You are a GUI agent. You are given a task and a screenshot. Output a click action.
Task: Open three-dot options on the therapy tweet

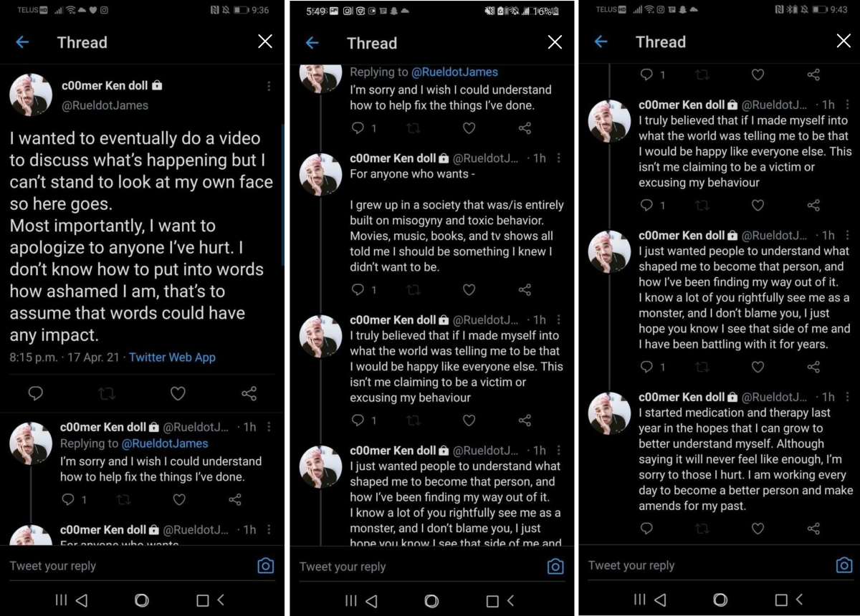[849, 397]
